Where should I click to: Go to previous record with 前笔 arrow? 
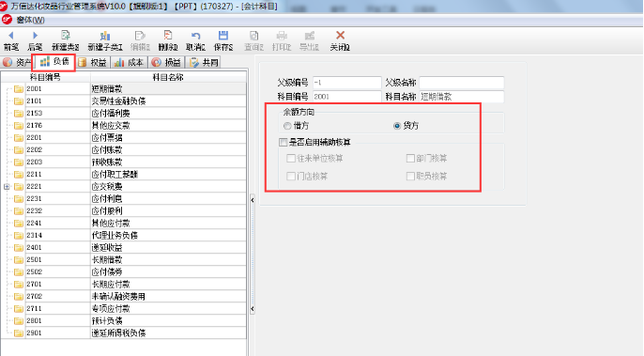click(x=10, y=36)
